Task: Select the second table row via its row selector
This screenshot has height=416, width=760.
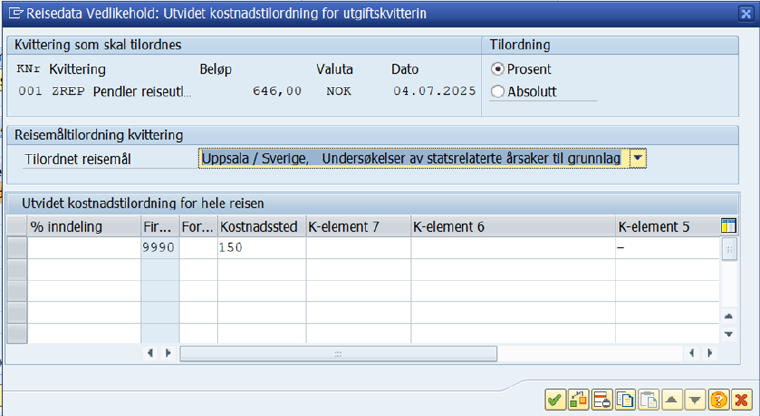Action: [x=17, y=269]
